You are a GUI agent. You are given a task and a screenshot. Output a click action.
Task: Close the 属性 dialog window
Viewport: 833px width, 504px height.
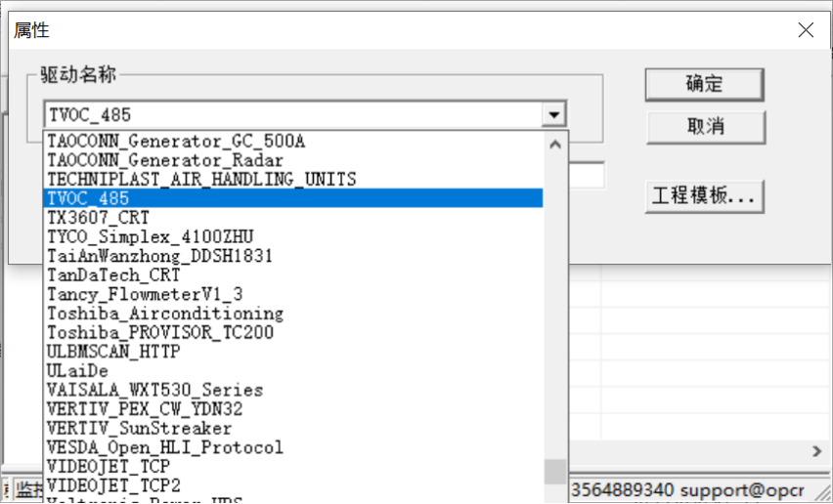tap(806, 29)
